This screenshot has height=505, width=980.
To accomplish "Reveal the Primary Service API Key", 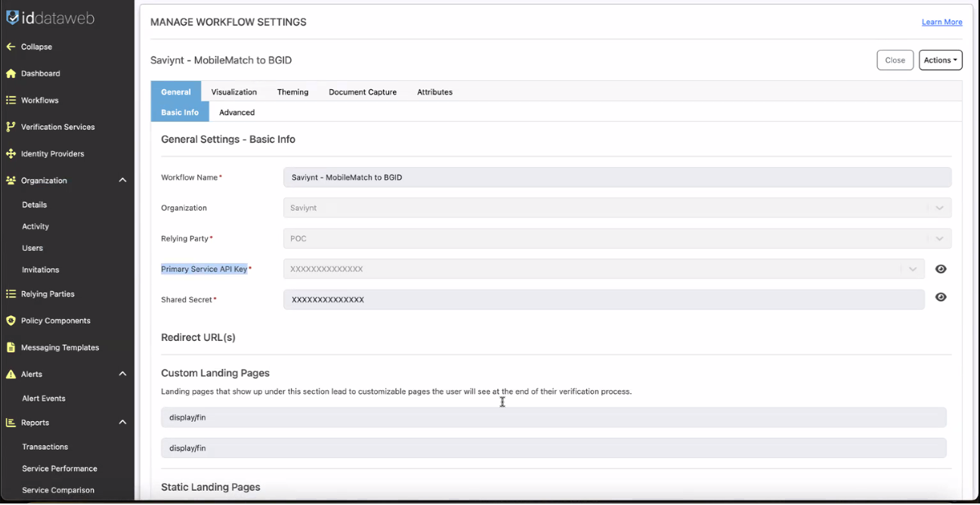I will pyautogui.click(x=941, y=269).
